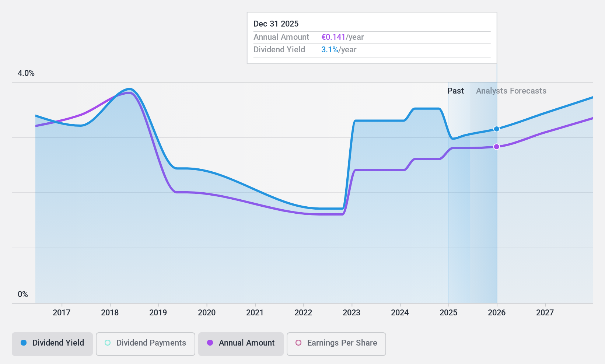This screenshot has width=605, height=364.
Task: Click the 4.0% y-axis label
Action: pos(26,73)
